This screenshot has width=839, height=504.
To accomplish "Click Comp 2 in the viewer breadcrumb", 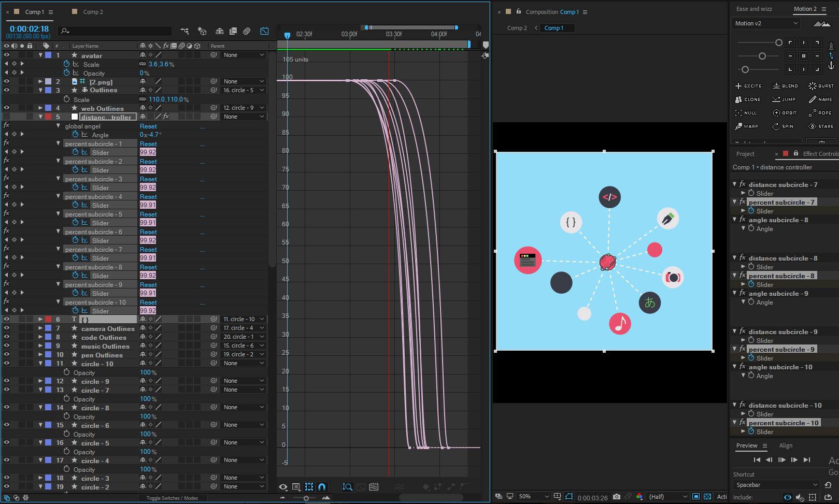I will click(517, 28).
